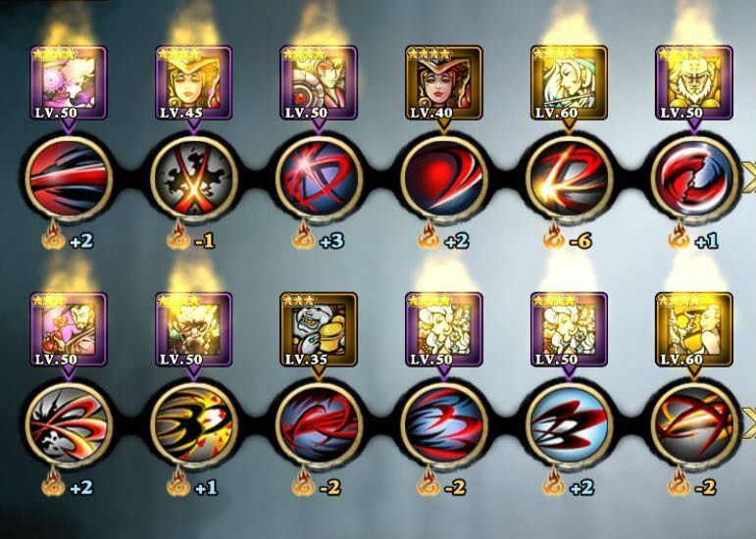View the golden LV.60 hero card in top row
Screen dimensions: 756x539
569,83
